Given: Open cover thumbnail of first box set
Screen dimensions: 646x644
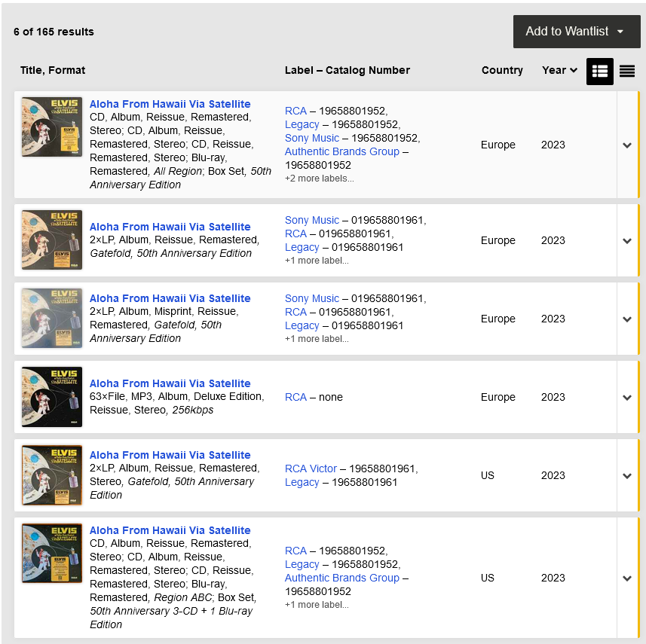Looking at the screenshot, I should [x=52, y=127].
